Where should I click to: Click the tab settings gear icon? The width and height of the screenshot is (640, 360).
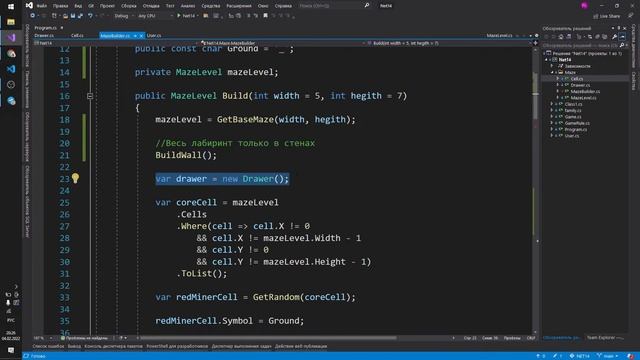536,36
